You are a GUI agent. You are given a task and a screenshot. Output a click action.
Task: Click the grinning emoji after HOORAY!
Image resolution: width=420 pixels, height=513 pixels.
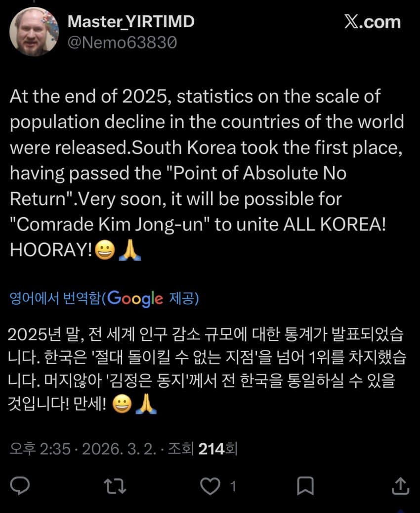104,251
